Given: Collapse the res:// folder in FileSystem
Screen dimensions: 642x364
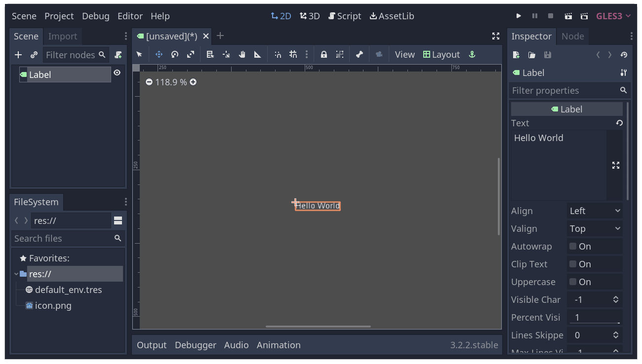Looking at the screenshot, I should 17,274.
